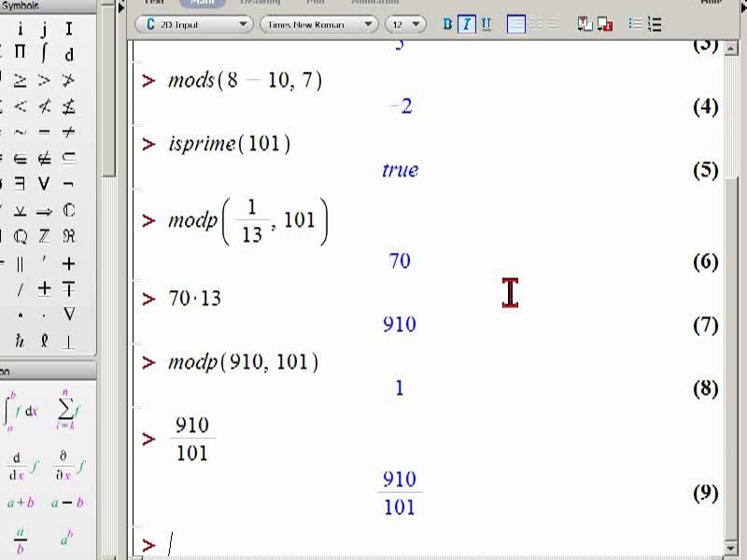Insert the h-bar ℏ symbol
The height and width of the screenshot is (560, 747).
pyautogui.click(x=20, y=341)
